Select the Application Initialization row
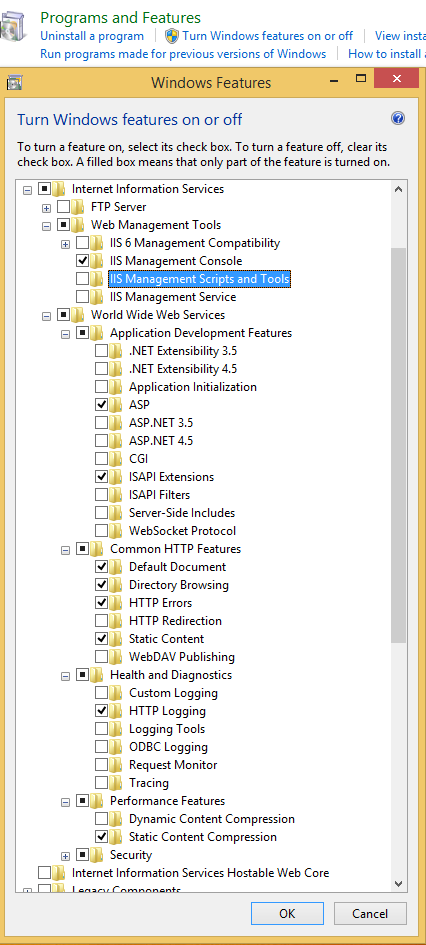Viewport: 426px width, 945px height. coord(193,387)
